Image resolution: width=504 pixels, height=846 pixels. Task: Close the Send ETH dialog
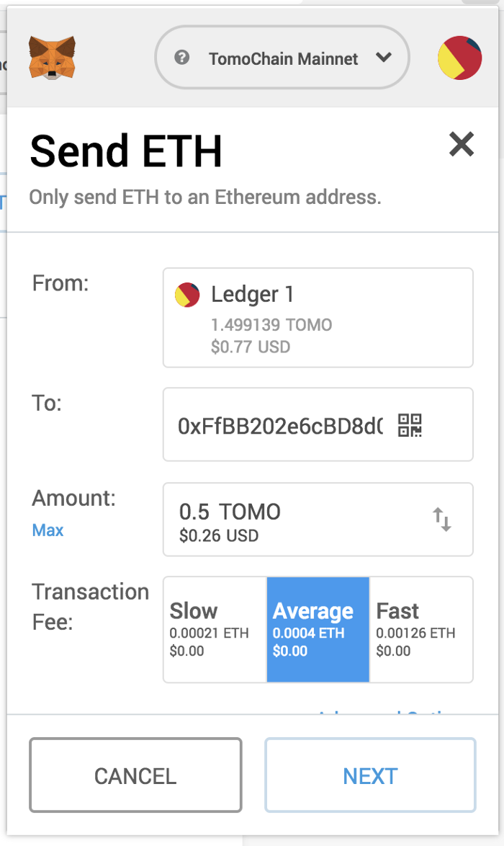[462, 145]
